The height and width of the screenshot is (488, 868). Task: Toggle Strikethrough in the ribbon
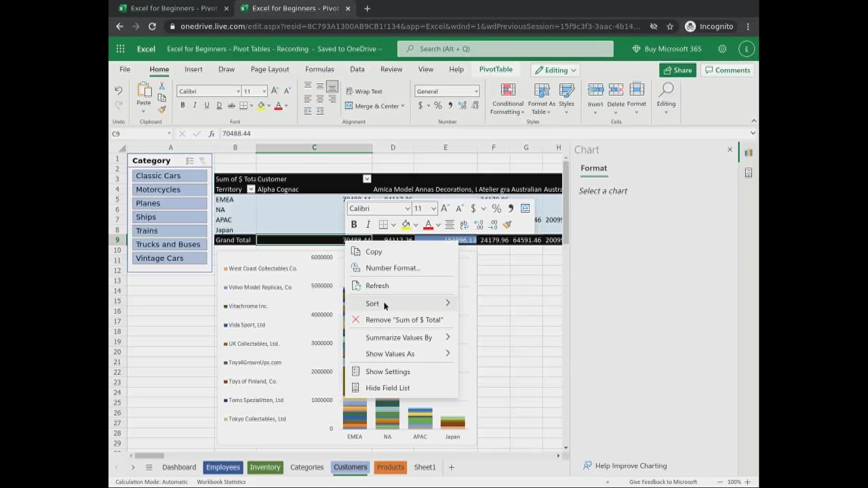231,105
